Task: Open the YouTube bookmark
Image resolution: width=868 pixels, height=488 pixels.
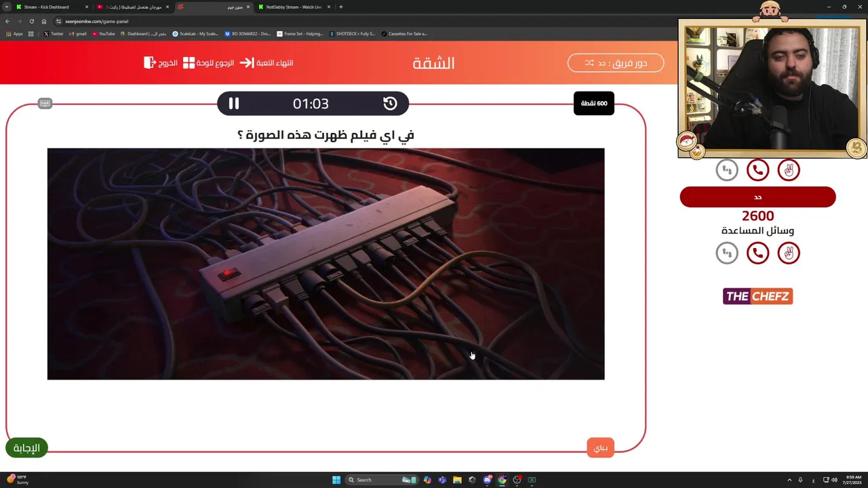Action: coord(104,33)
